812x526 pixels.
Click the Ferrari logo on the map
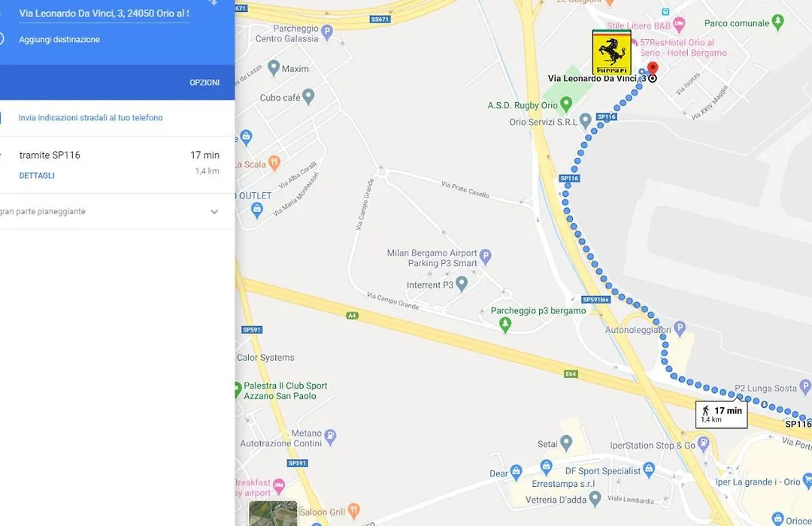[611, 53]
